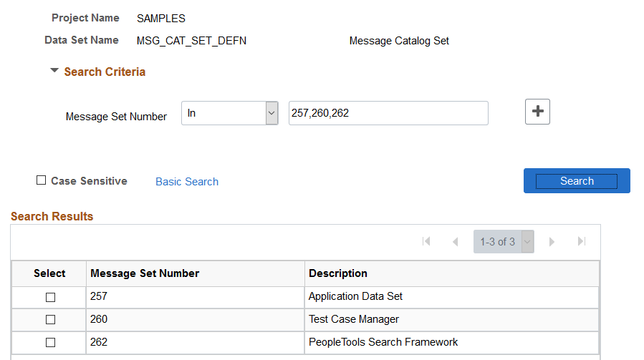
Task: Collapse the Search Criteria section
Action: (x=54, y=71)
